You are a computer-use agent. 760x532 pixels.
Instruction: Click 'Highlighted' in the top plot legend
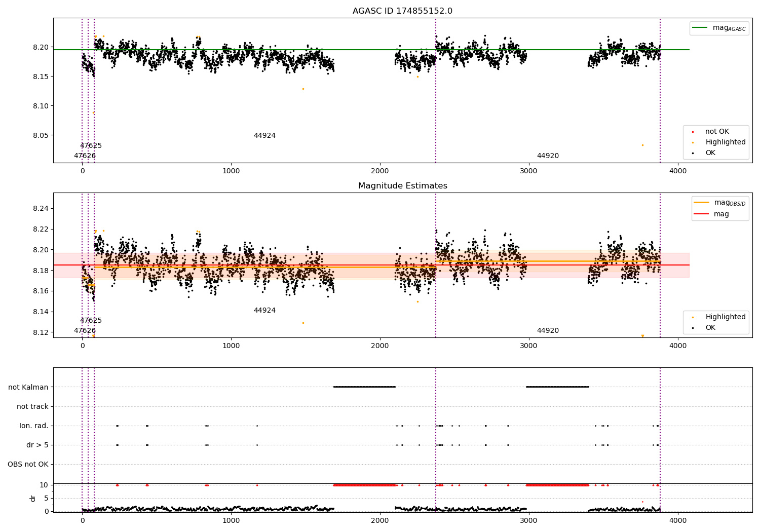[x=726, y=142]
